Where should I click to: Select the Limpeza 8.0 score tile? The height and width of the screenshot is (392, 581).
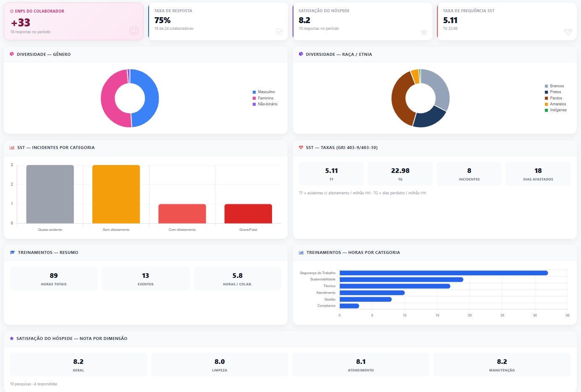pyautogui.click(x=220, y=365)
